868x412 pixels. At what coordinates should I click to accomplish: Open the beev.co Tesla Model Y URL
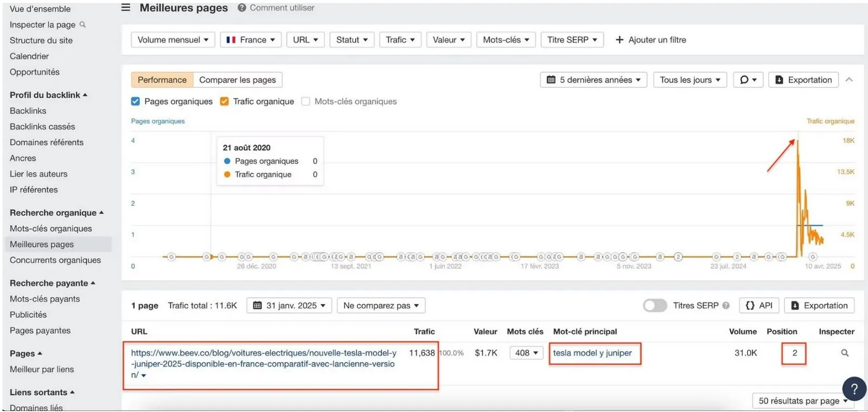point(264,364)
